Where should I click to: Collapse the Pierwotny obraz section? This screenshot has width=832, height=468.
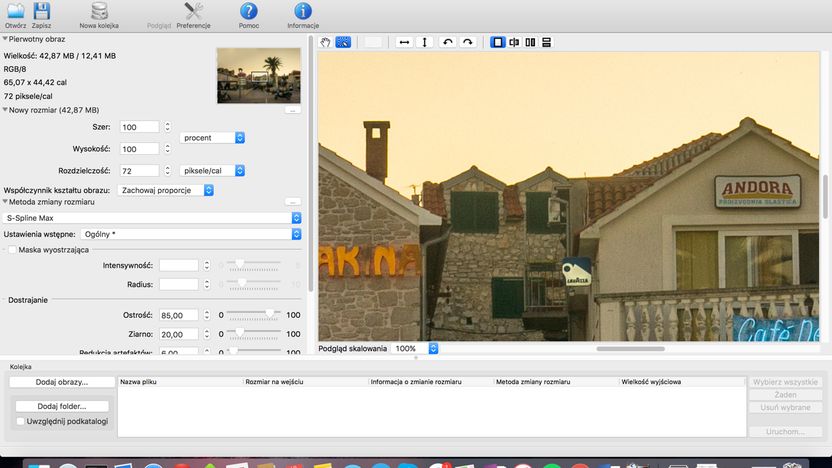point(5,39)
